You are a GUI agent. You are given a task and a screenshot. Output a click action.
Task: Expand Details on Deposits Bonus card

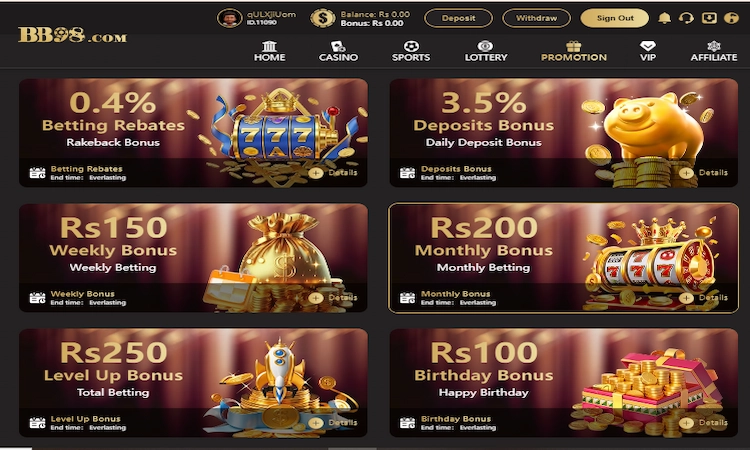coord(704,173)
